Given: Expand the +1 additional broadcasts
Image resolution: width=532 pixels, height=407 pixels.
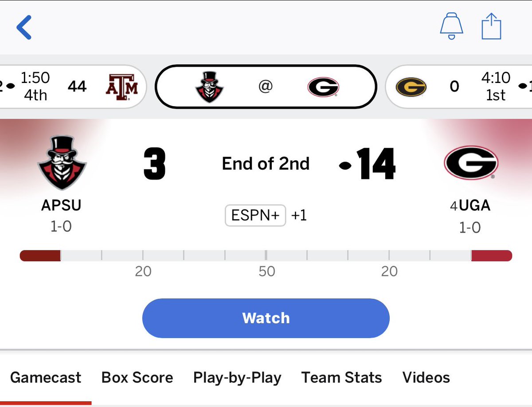Looking at the screenshot, I should [299, 216].
